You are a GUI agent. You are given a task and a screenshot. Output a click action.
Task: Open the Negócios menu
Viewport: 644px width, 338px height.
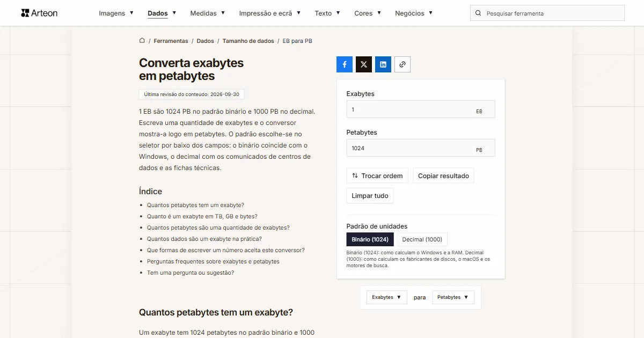[x=414, y=13]
